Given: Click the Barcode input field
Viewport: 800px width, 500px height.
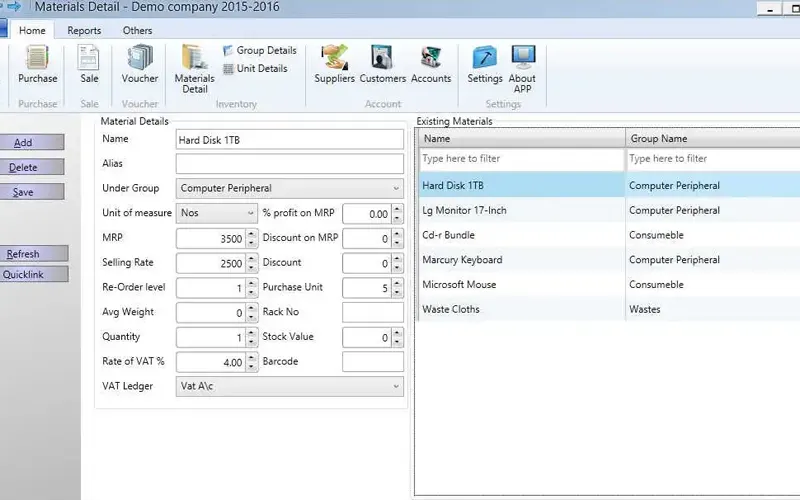Looking at the screenshot, I should coord(373,362).
